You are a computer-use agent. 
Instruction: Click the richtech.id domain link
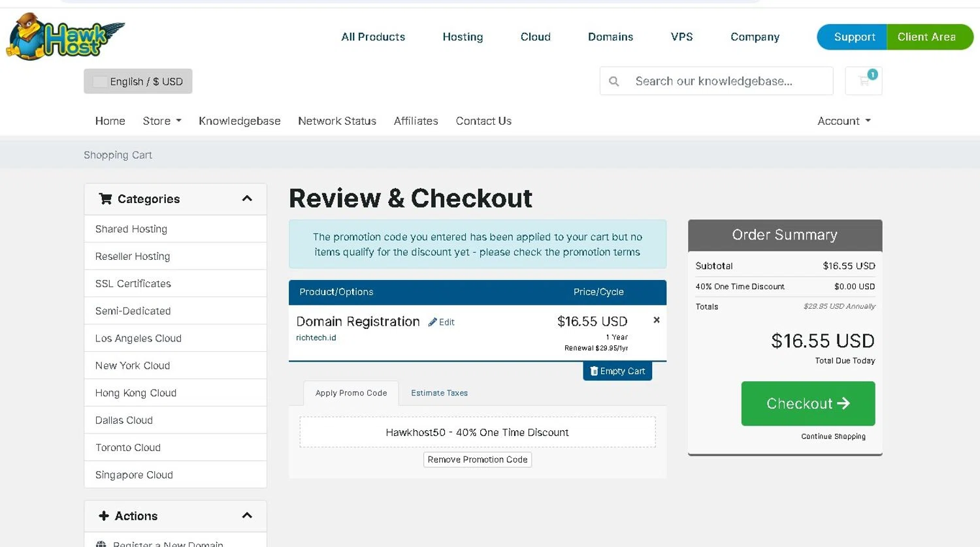(x=316, y=337)
